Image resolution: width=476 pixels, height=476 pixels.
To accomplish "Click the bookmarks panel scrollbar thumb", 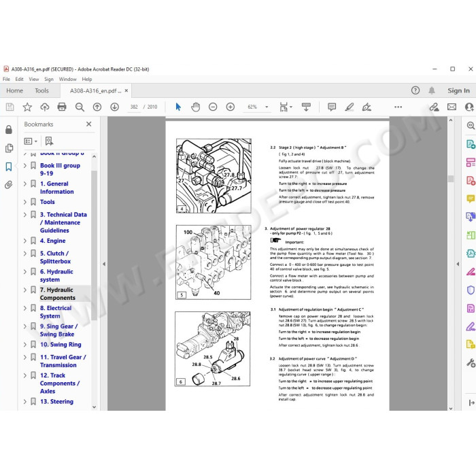I will pos(94,245).
